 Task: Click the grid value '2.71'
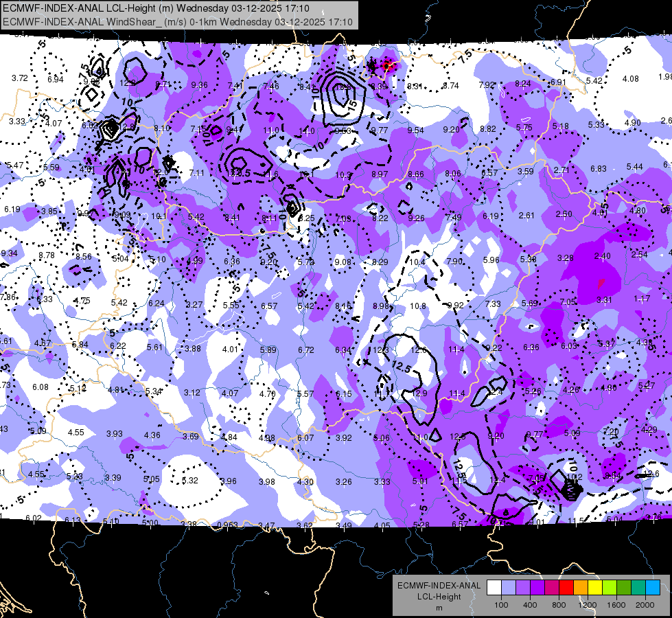(561, 170)
